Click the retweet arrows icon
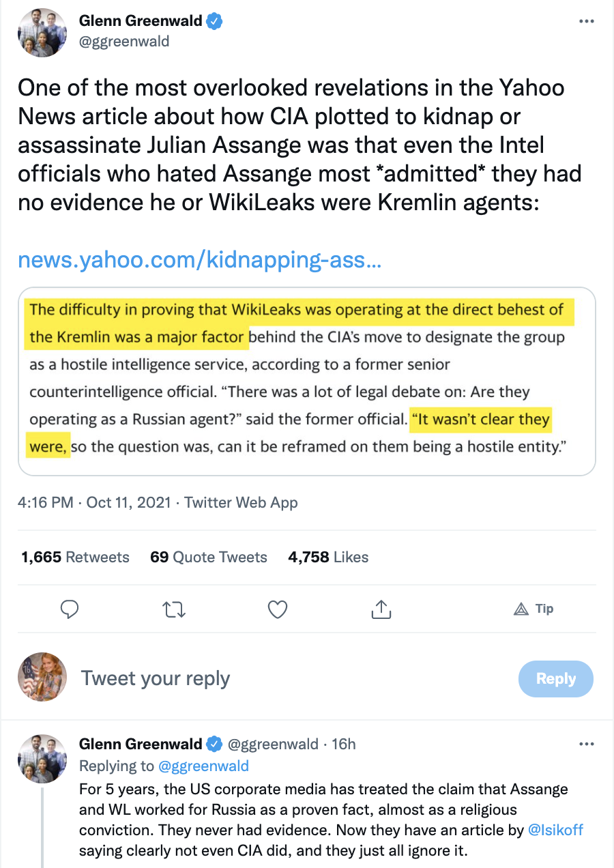 [x=175, y=609]
